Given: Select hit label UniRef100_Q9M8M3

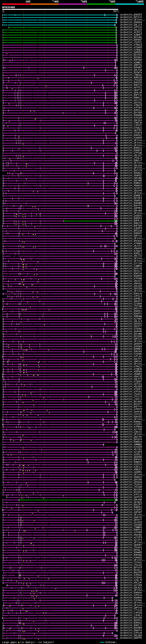Looking at the screenshot, I should (x=131, y=53).
